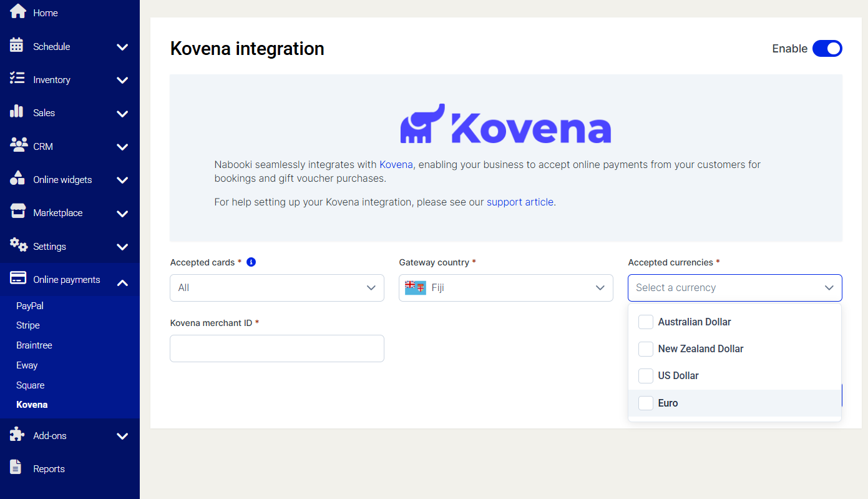
Task: Click the Online payments card icon
Action: [x=18, y=279]
